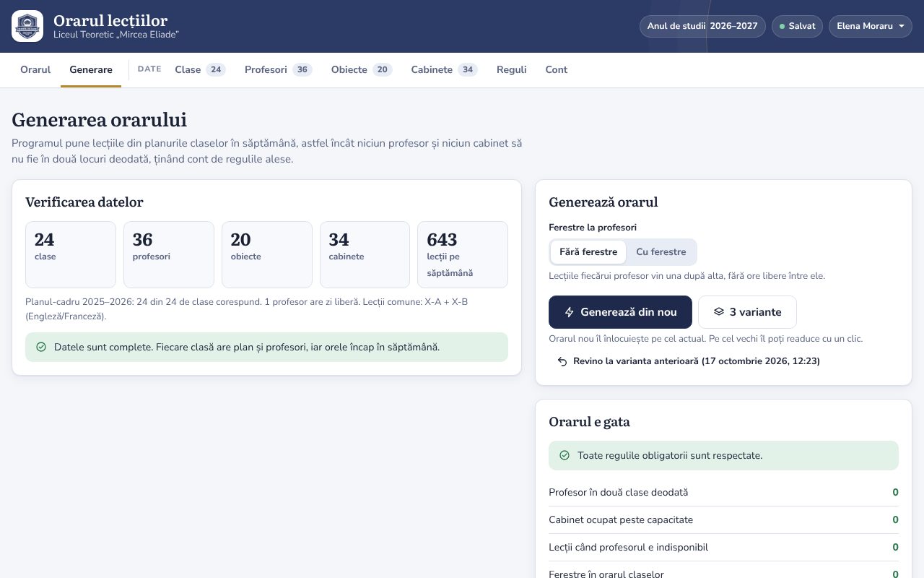
Task: Click the Generează din nou button
Action: [620, 312]
